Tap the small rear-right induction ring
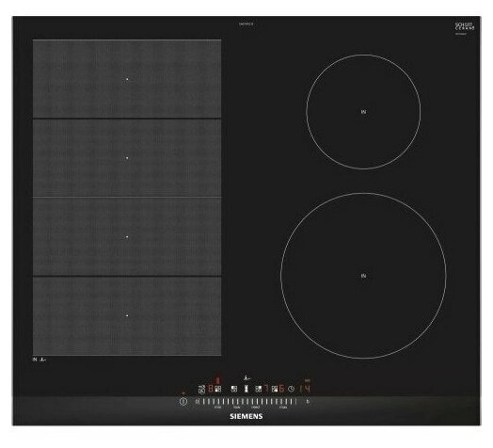 [363, 112]
